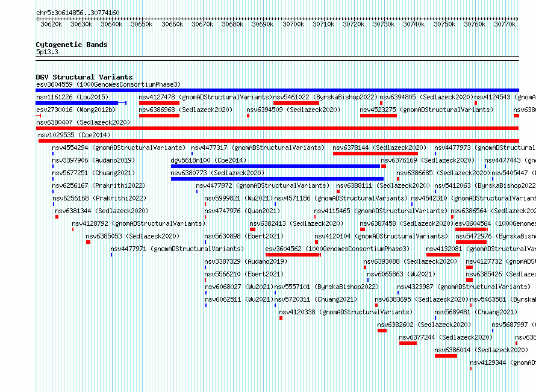
Task: Click the 30650k ruler position label
Action: click(142, 24)
